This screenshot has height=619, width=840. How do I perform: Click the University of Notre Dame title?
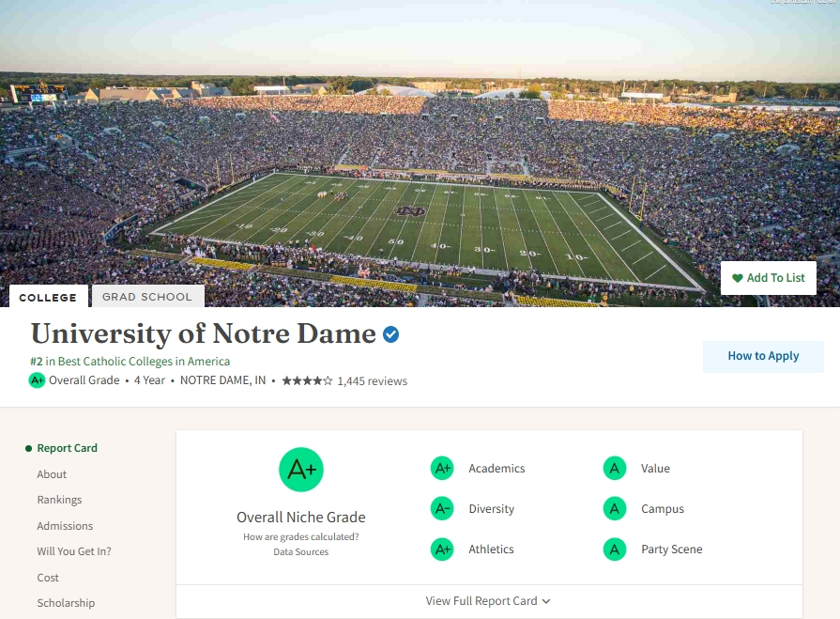pos(204,333)
